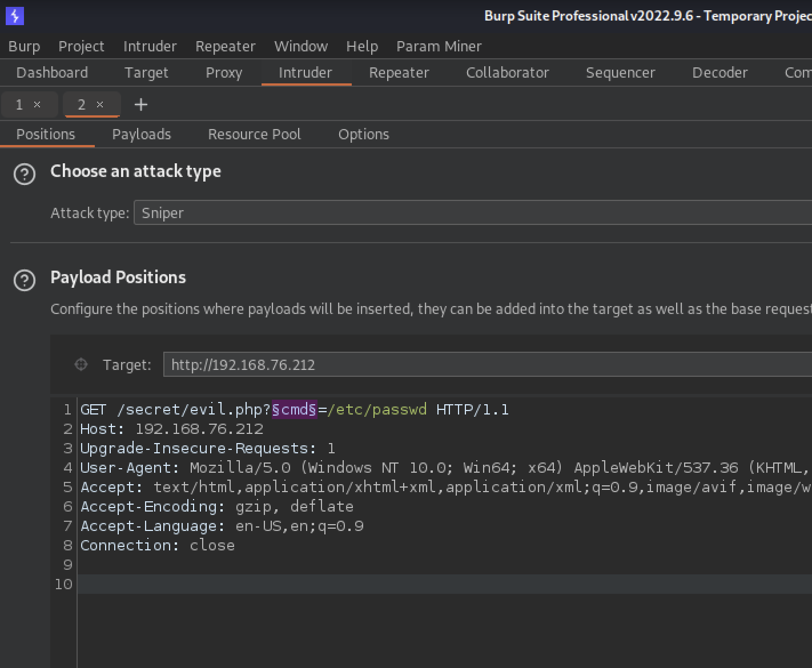812x668 pixels.
Task: Open the Attack type dropdown showing Sniper
Action: coord(473,213)
